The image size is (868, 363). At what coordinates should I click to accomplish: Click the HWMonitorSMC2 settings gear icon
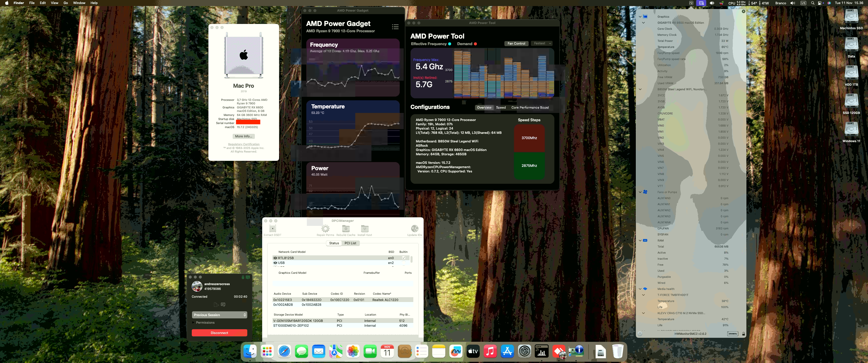pos(640,334)
